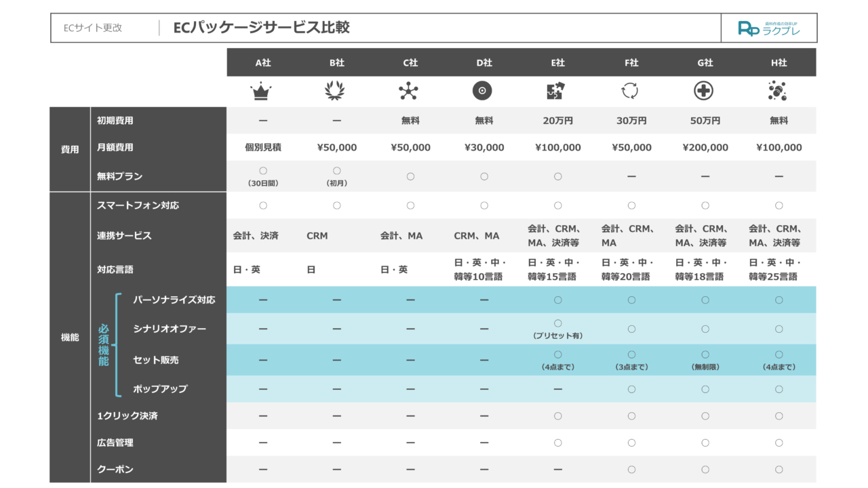Select the network nodes icon under C社

(410, 91)
